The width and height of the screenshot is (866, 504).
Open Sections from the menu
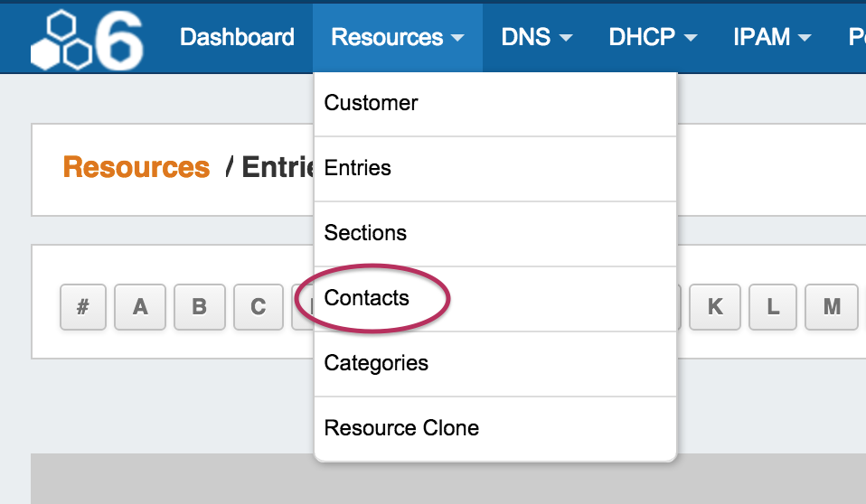pyautogui.click(x=365, y=233)
